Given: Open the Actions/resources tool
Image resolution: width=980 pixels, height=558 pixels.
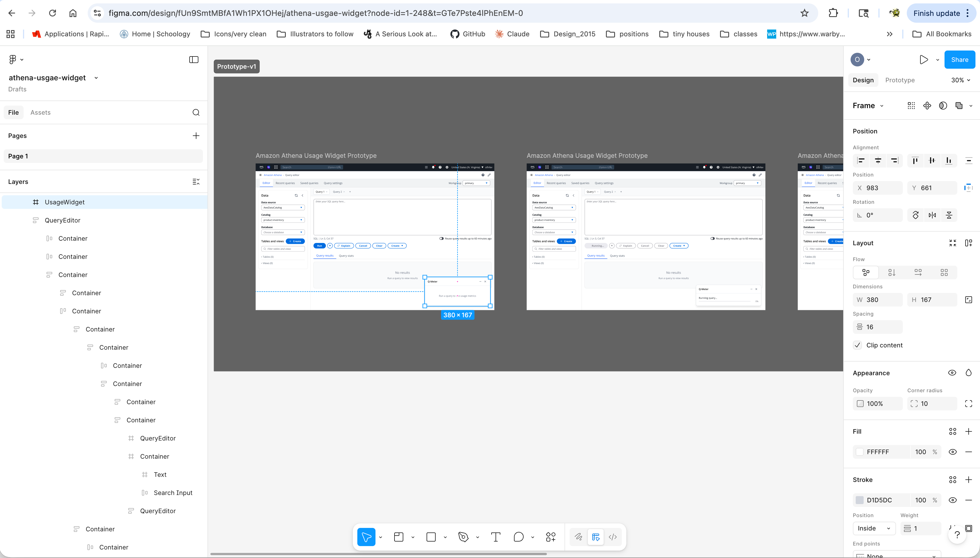Looking at the screenshot, I should (551, 537).
